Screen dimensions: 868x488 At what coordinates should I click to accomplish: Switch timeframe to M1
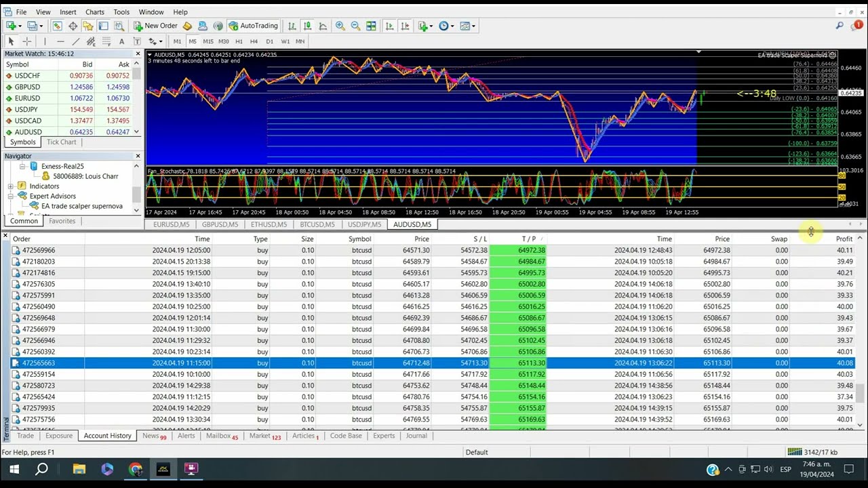[x=177, y=41]
